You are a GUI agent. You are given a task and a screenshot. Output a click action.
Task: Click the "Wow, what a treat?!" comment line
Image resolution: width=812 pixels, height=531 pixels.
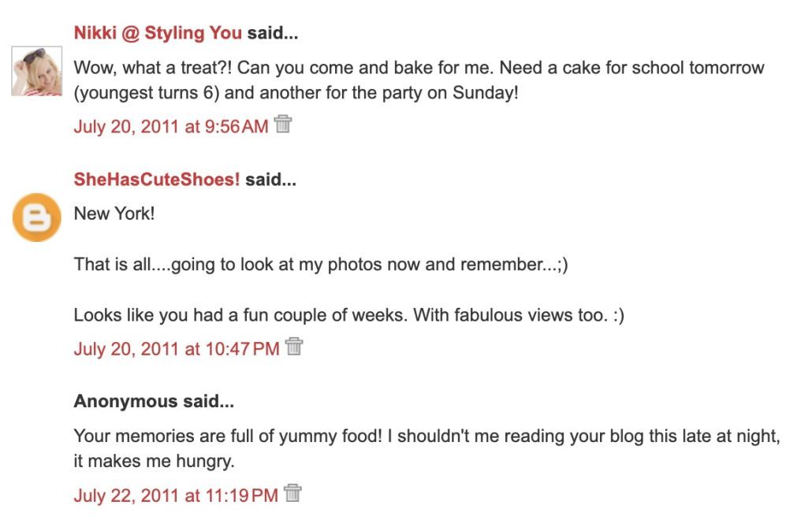[x=419, y=68]
